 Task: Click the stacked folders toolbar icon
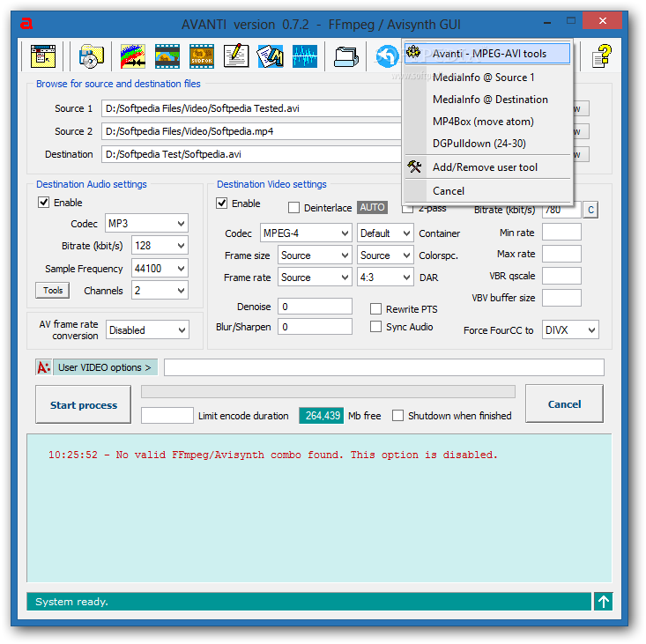click(346, 56)
